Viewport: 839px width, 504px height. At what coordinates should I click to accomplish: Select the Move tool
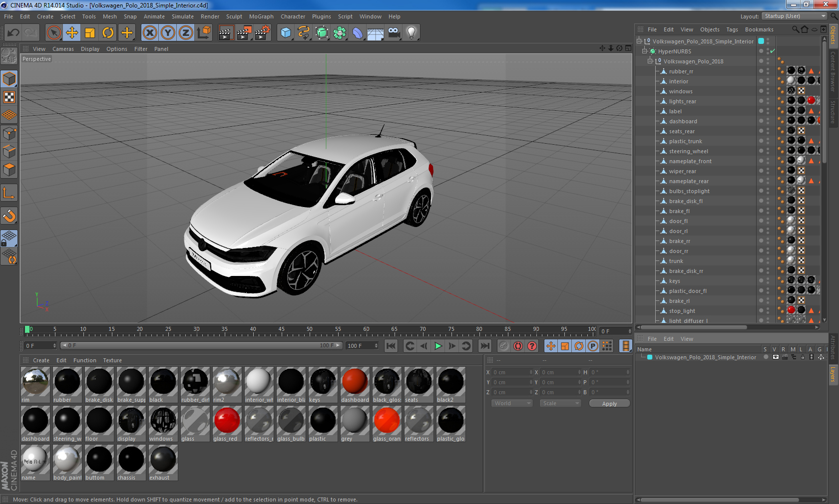72,33
